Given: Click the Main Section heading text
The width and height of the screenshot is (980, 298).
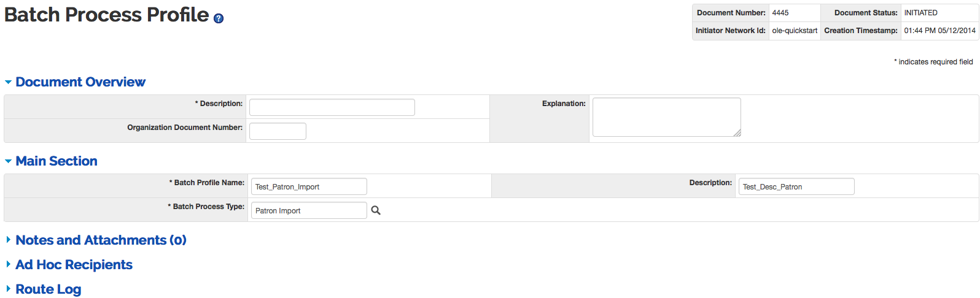Looking at the screenshot, I should point(56,161).
